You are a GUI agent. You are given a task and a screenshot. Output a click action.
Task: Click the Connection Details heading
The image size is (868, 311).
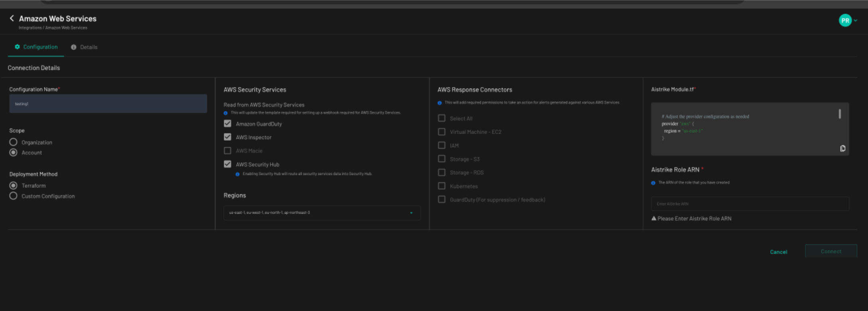(x=34, y=68)
